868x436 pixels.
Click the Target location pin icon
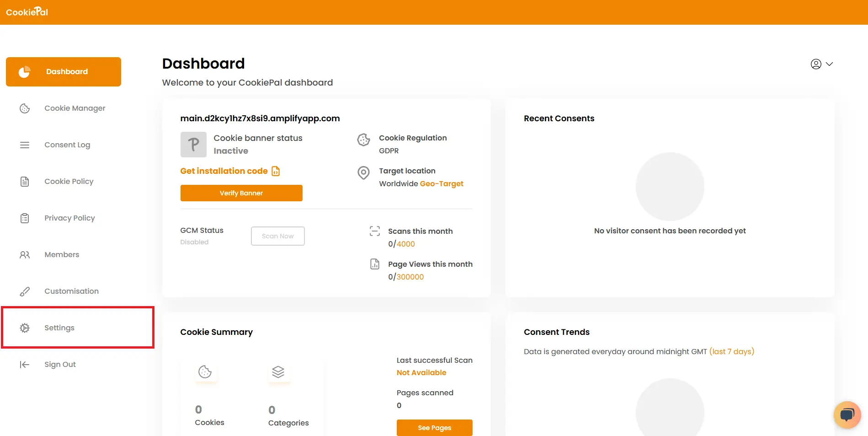(x=363, y=173)
